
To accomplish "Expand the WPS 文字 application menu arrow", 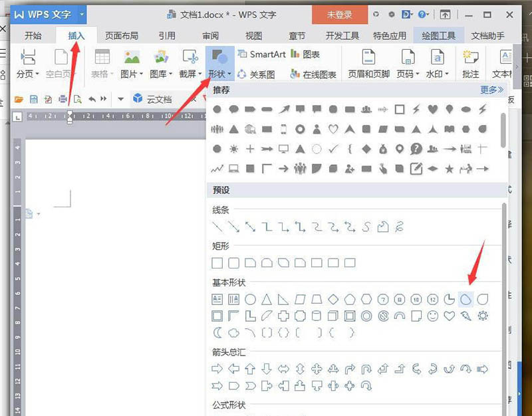I will tap(81, 15).
